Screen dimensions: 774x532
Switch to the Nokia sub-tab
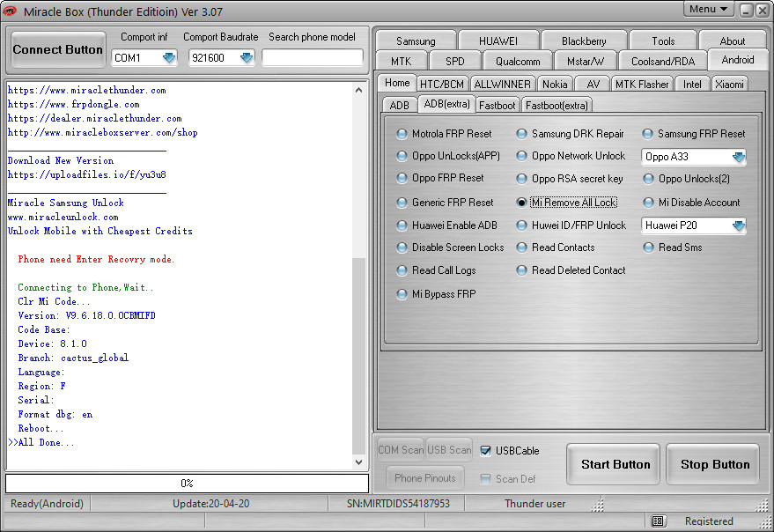pyautogui.click(x=555, y=85)
